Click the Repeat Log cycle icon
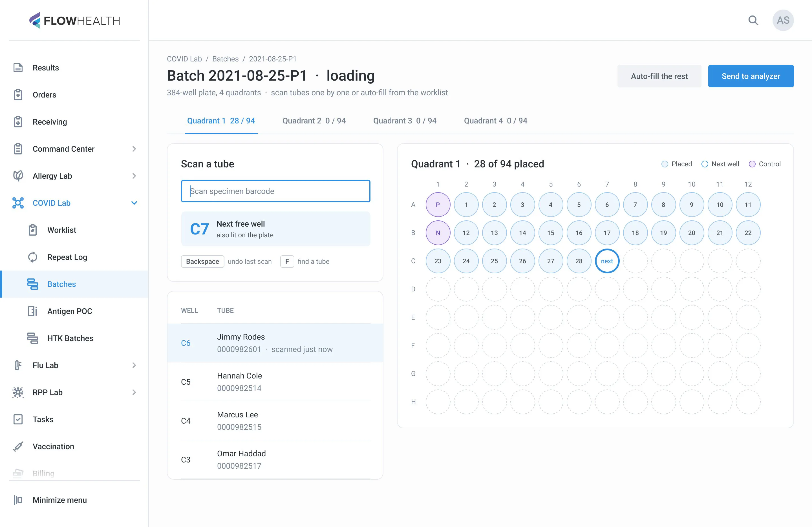This screenshot has width=812, height=527. pyautogui.click(x=33, y=257)
